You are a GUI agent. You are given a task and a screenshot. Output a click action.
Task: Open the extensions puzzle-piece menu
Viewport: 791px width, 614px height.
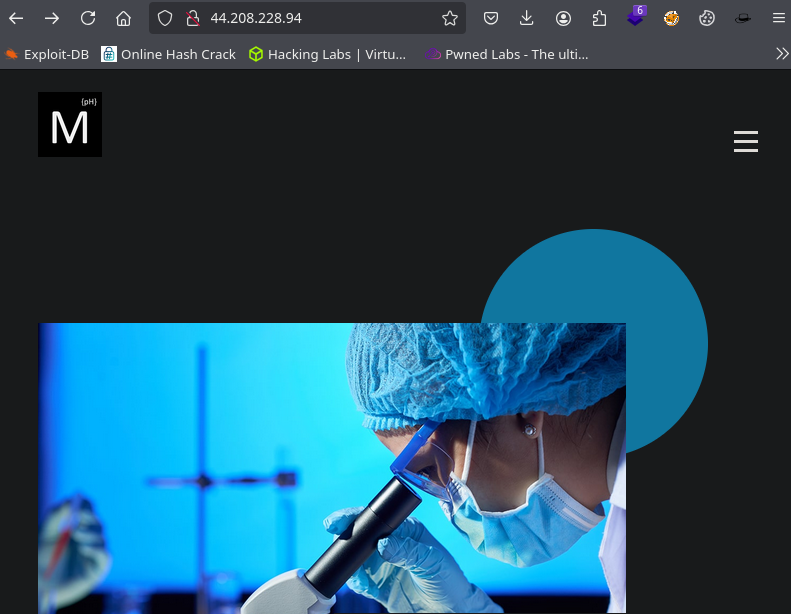pos(599,18)
